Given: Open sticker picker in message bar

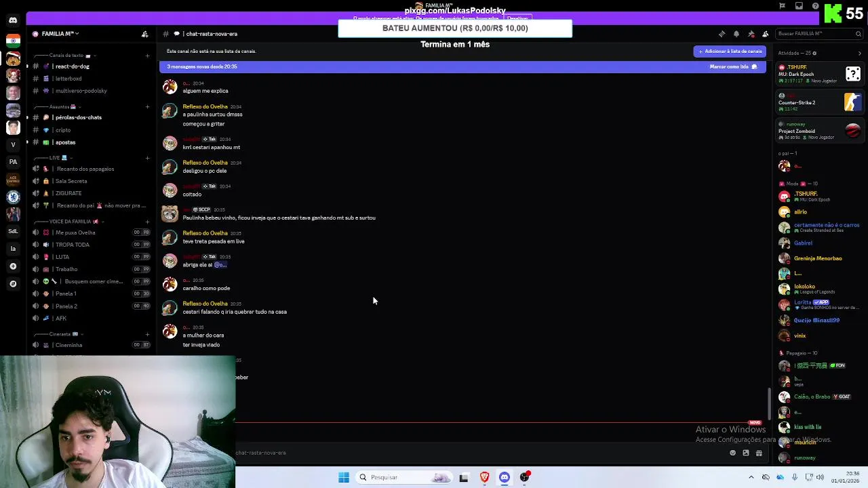Looking at the screenshot, I should tap(746, 453).
